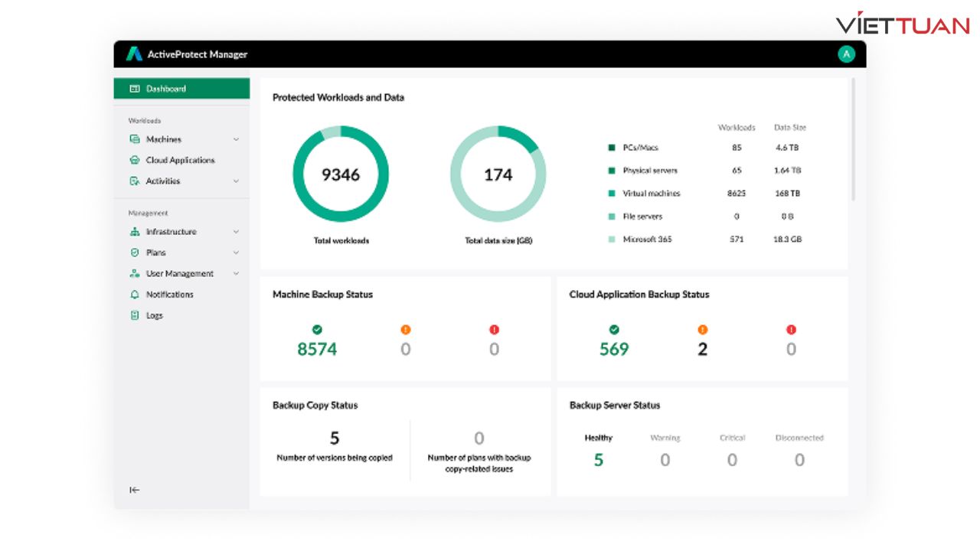This screenshot has height=551, width=980.
Task: Click the Warning backup server count 0
Action: (x=665, y=460)
